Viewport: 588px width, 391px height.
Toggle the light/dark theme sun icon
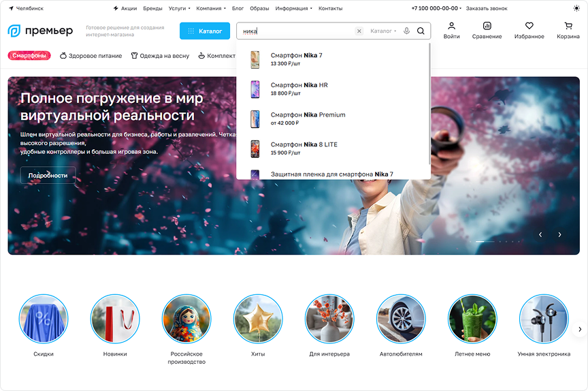576,8
